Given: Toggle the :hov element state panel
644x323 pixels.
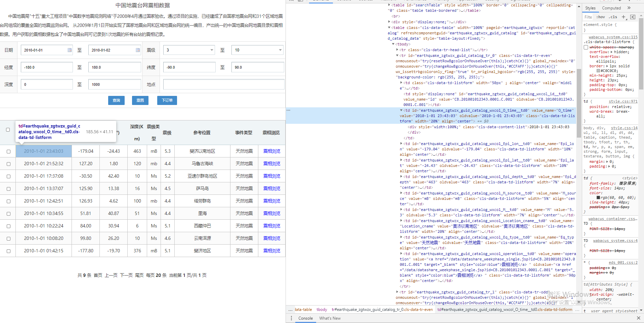Looking at the screenshot, I should 601,17.
